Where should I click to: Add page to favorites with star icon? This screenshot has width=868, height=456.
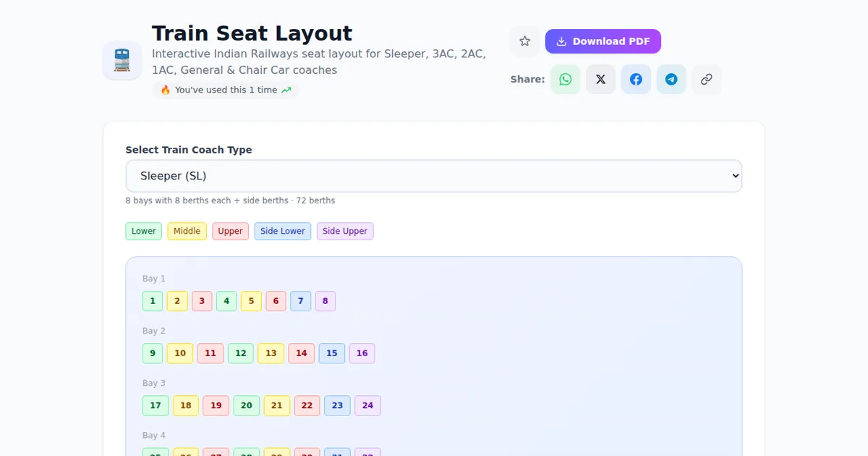tap(525, 41)
